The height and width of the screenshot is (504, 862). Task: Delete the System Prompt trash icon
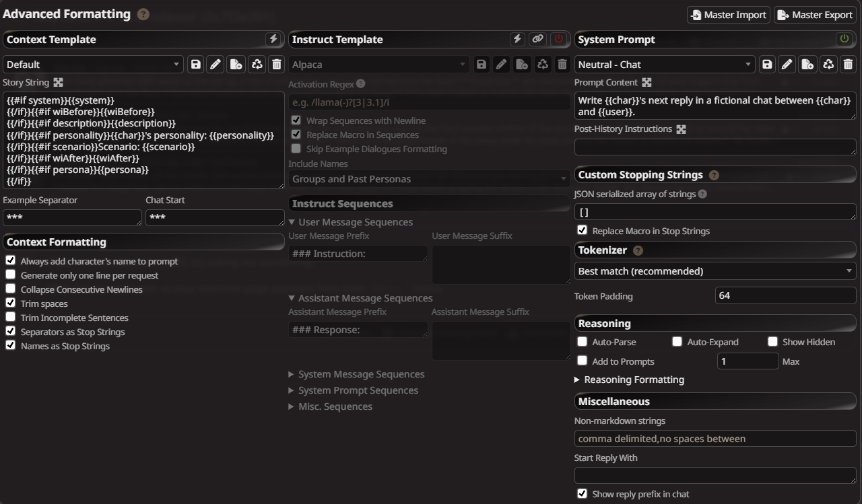pos(848,65)
